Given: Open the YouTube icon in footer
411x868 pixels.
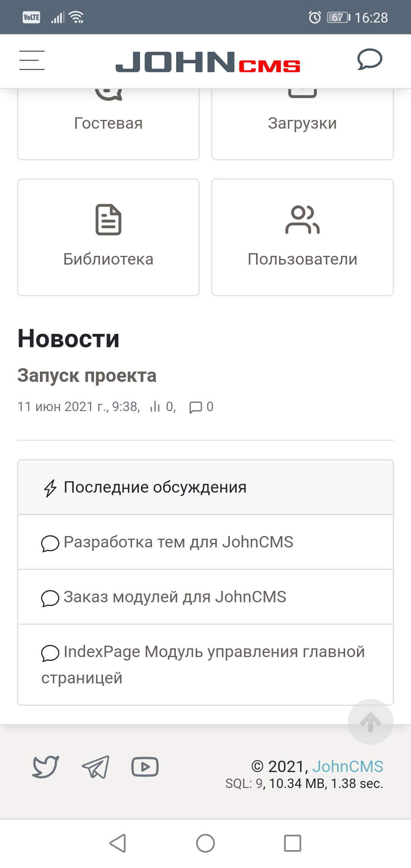Looking at the screenshot, I should (x=145, y=766).
